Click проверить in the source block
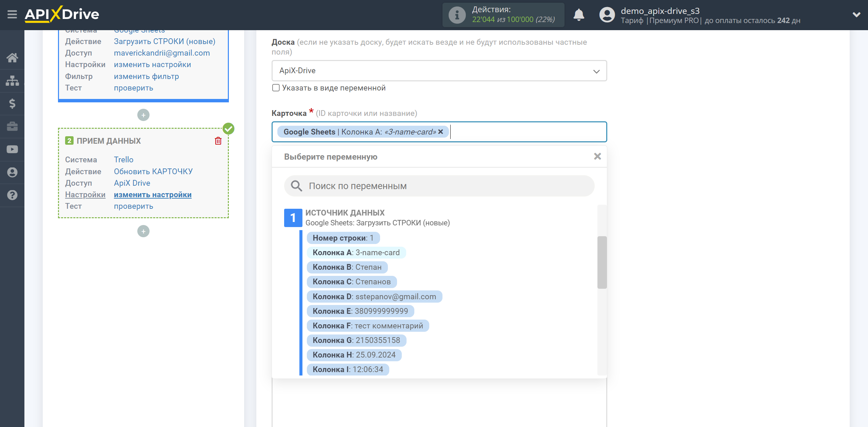 coord(134,88)
